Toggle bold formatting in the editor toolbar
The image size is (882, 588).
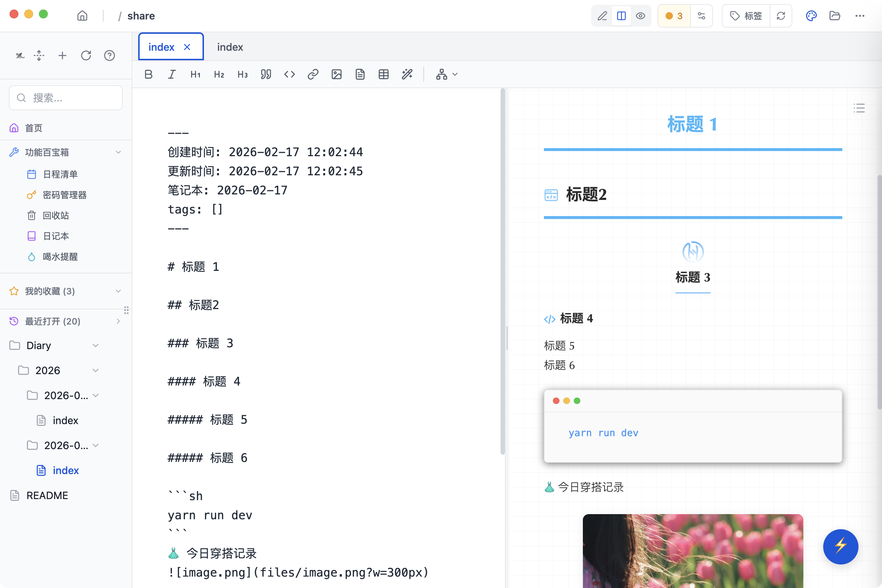click(148, 74)
